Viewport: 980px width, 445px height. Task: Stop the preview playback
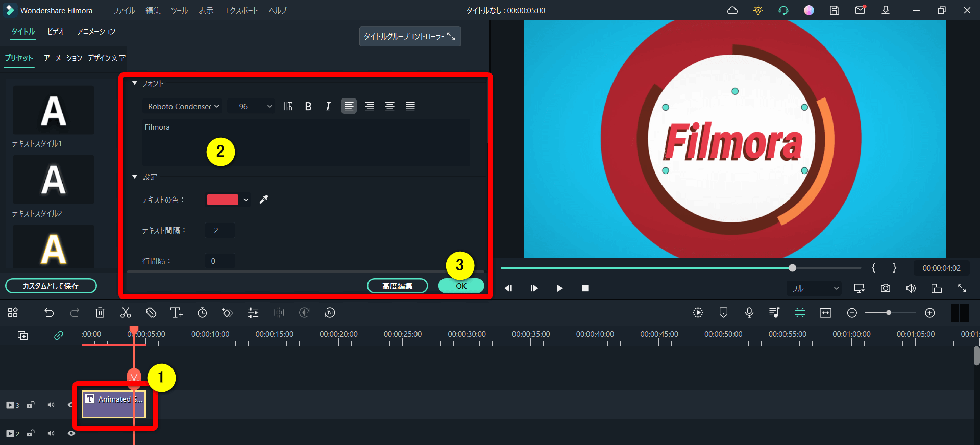(x=585, y=288)
